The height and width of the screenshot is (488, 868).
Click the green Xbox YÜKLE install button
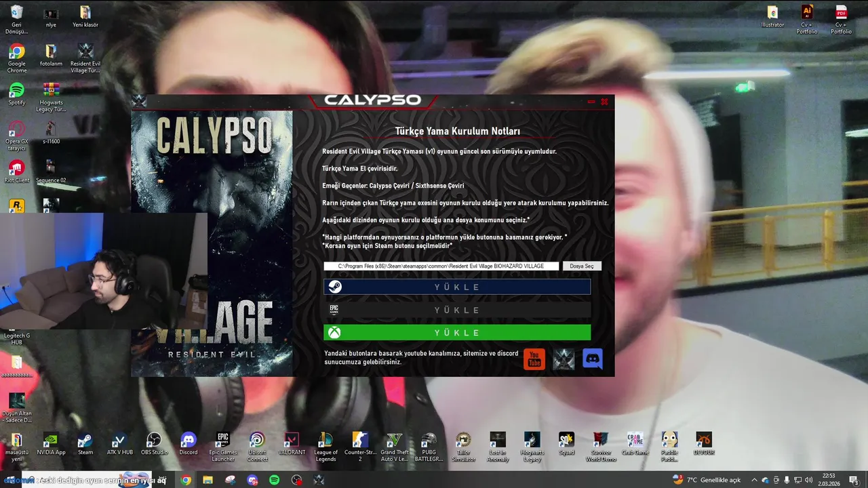[457, 333]
